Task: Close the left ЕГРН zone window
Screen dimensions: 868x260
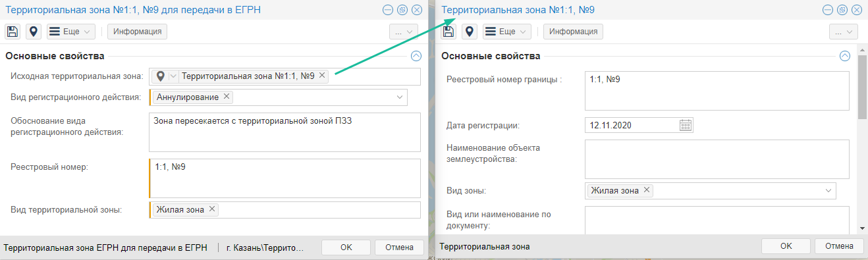Action: (417, 9)
